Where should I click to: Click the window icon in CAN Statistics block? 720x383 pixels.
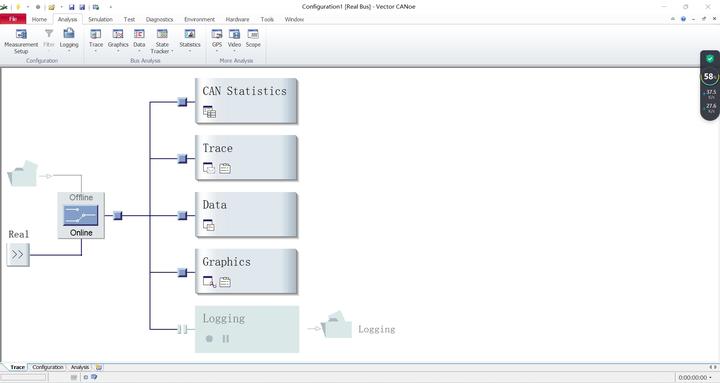[x=209, y=112]
